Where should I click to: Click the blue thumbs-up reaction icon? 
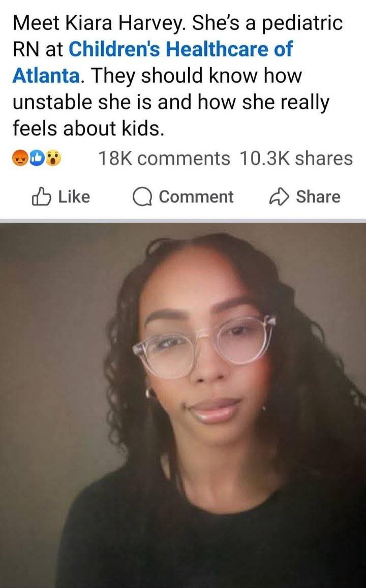(38, 158)
